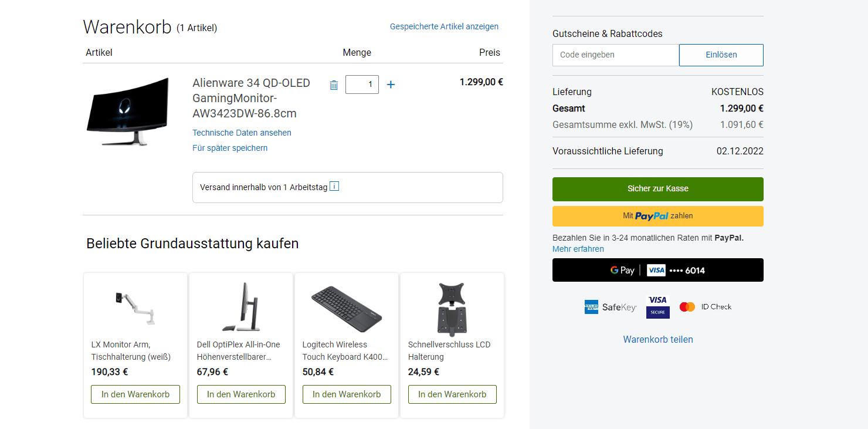This screenshot has height=429, width=868.
Task: Open the Alienware 34 QD-OLED monitor title
Action: click(251, 98)
